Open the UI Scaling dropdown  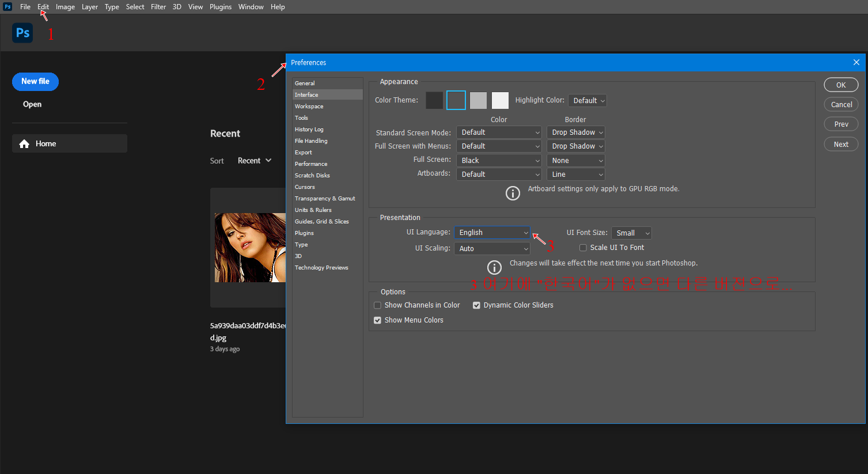click(x=492, y=249)
